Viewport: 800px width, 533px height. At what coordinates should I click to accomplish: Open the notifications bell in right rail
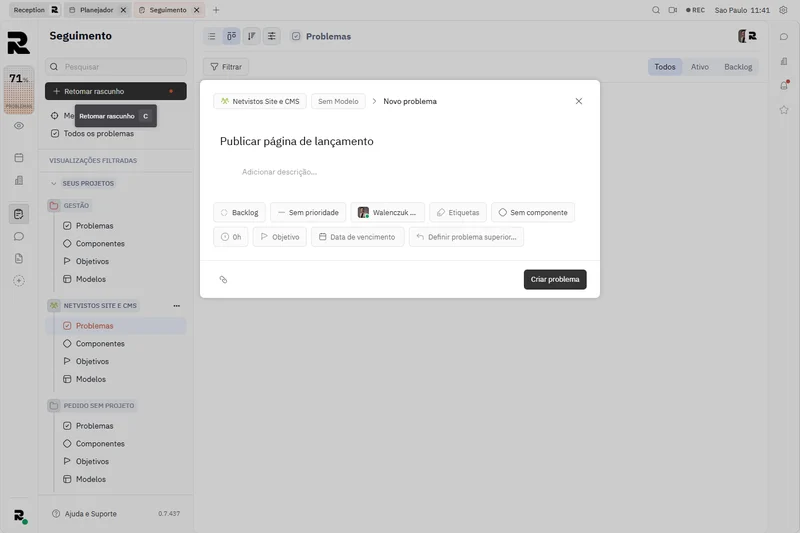(784, 85)
